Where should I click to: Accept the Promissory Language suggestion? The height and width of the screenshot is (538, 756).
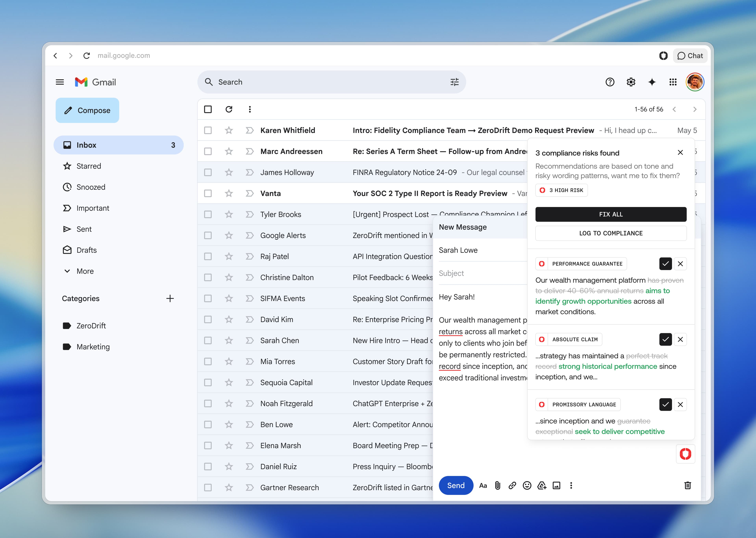[x=665, y=404]
